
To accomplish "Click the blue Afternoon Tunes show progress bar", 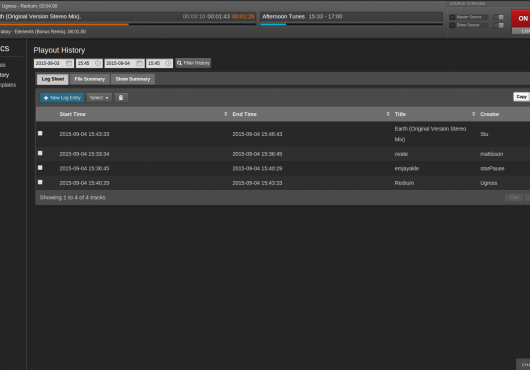I will [273, 24].
